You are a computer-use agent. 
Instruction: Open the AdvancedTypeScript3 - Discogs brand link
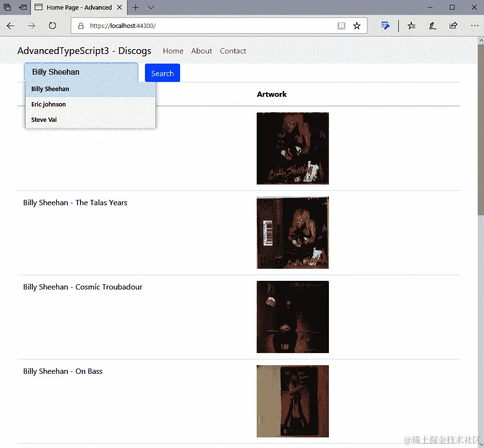tap(84, 51)
